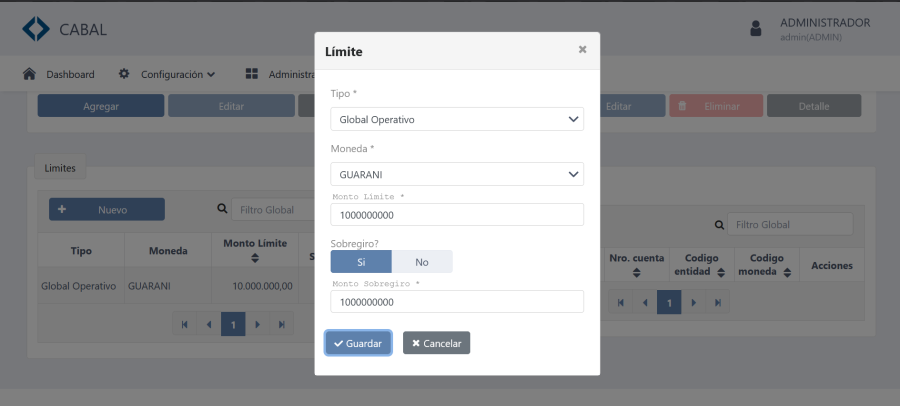Click the Nuevo button
Viewport: 900px width, 406px height.
[x=107, y=210]
